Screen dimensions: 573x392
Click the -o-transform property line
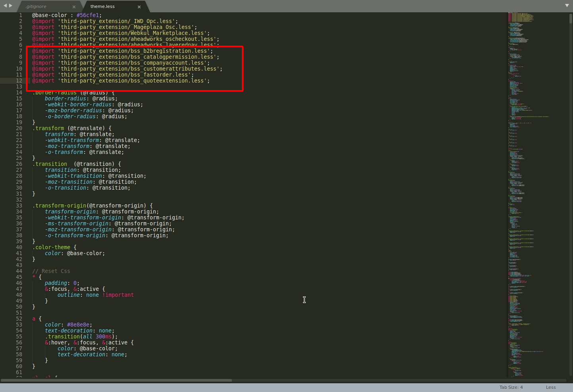[84, 152]
